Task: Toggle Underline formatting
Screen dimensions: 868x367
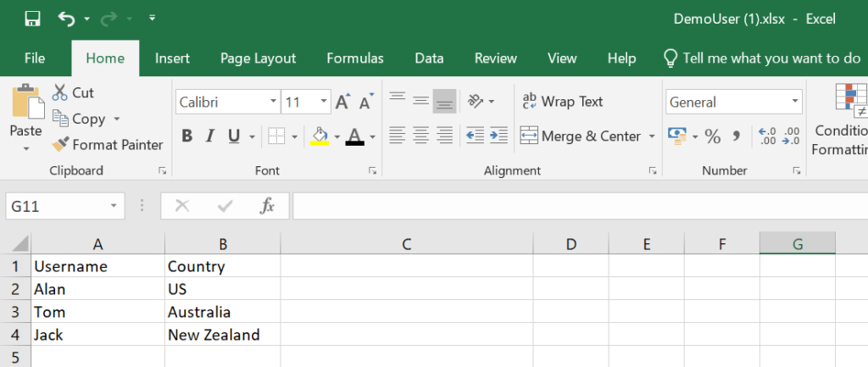Action: coord(234,136)
